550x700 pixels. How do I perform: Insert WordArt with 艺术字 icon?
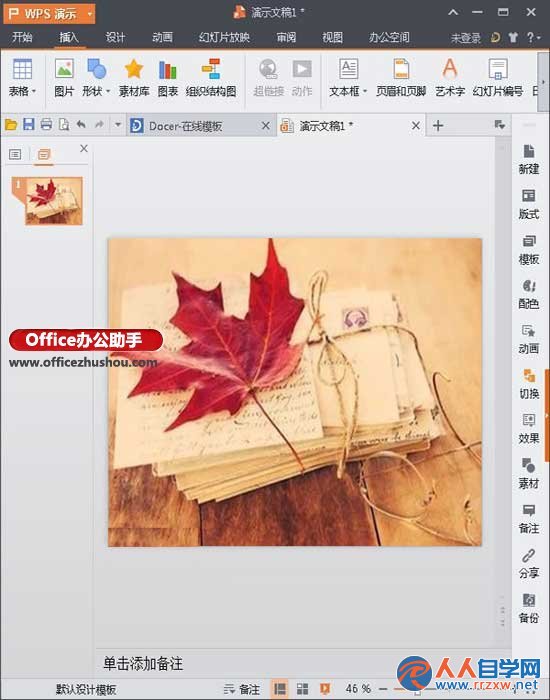[450, 78]
